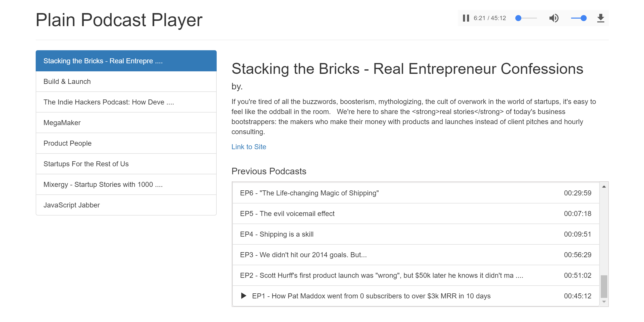Click the 00:09:51 duration of EP4
Image resolution: width=644 pixels, height=322 pixels.
[577, 234]
